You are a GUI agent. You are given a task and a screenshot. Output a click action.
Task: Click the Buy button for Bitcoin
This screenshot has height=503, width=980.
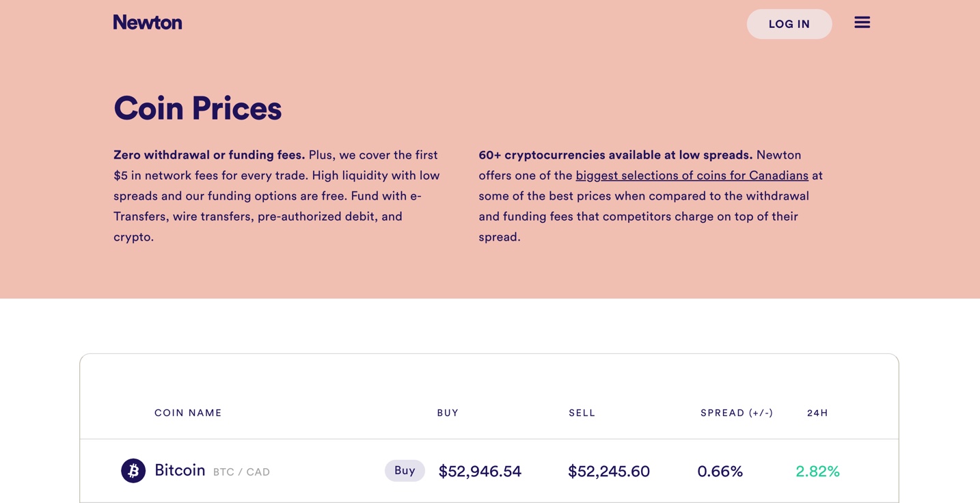405,471
